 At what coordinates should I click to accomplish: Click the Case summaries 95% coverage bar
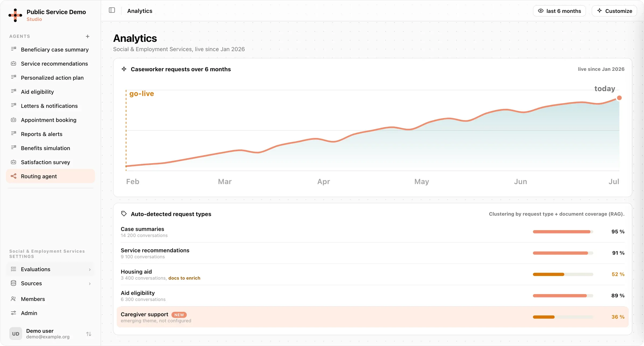coord(563,232)
